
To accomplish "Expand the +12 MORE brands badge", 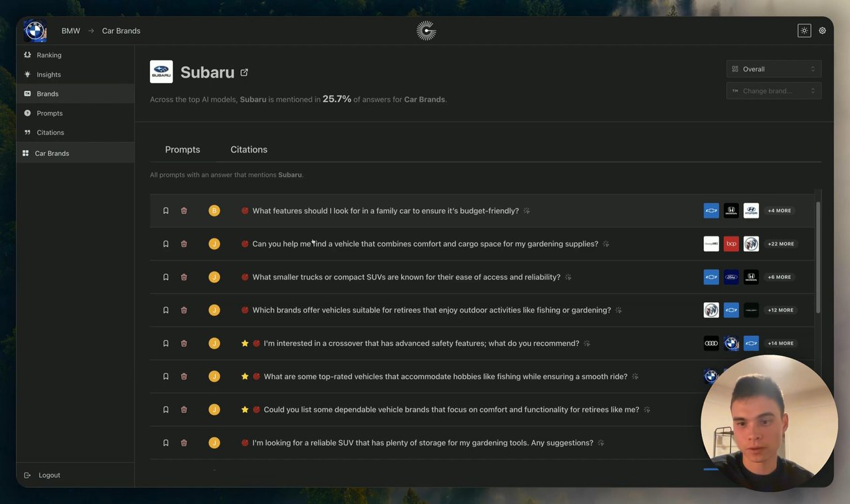I will point(781,310).
